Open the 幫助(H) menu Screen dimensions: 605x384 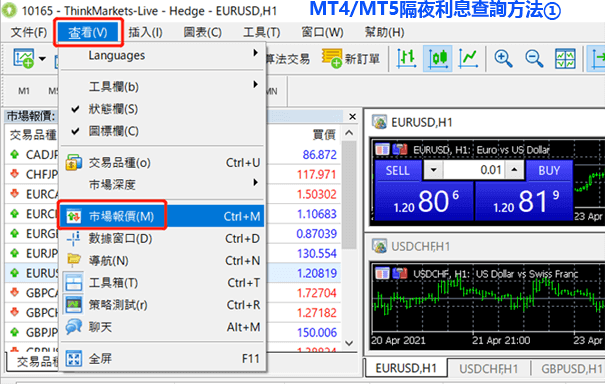coord(384,32)
